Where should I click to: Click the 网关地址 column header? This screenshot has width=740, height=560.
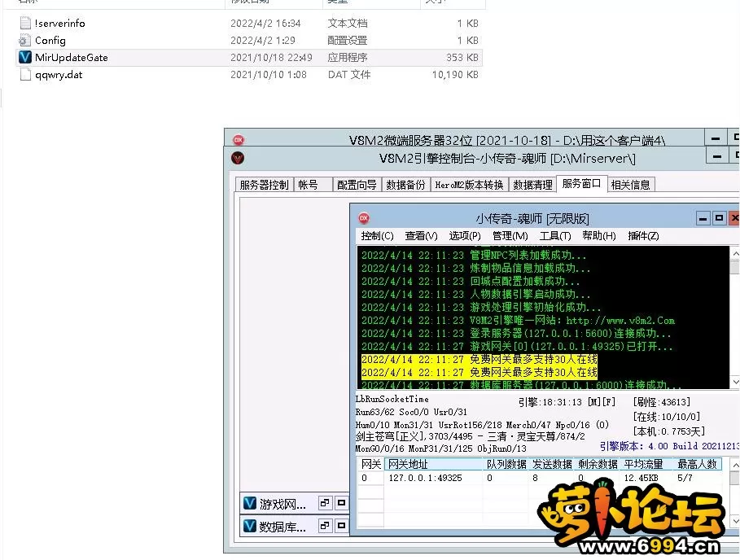pyautogui.click(x=433, y=464)
